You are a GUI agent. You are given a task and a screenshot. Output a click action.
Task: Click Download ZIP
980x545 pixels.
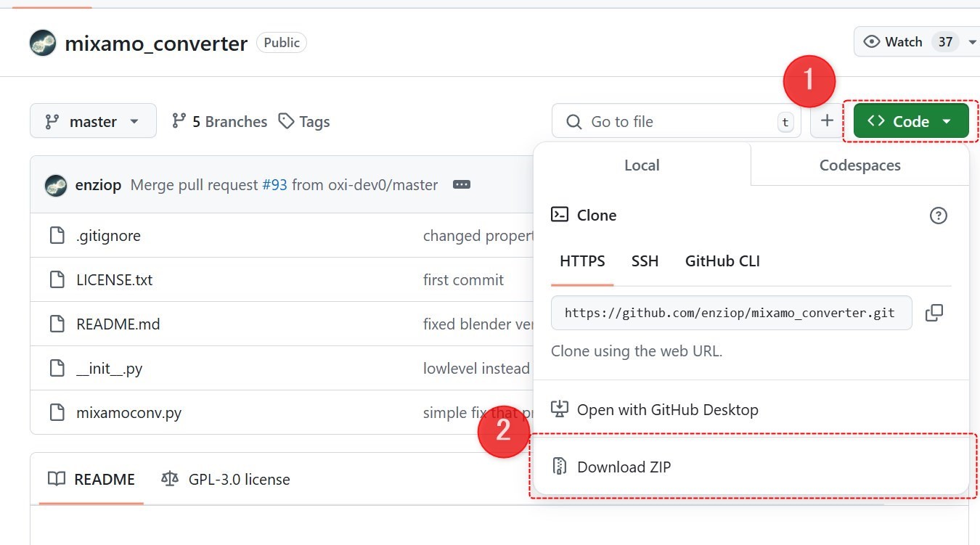pos(751,467)
